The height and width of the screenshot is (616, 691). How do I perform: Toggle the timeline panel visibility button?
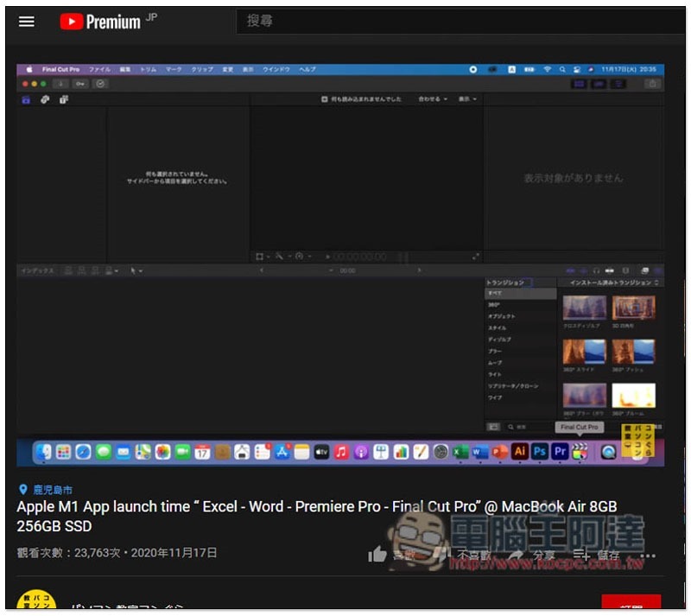click(x=599, y=84)
